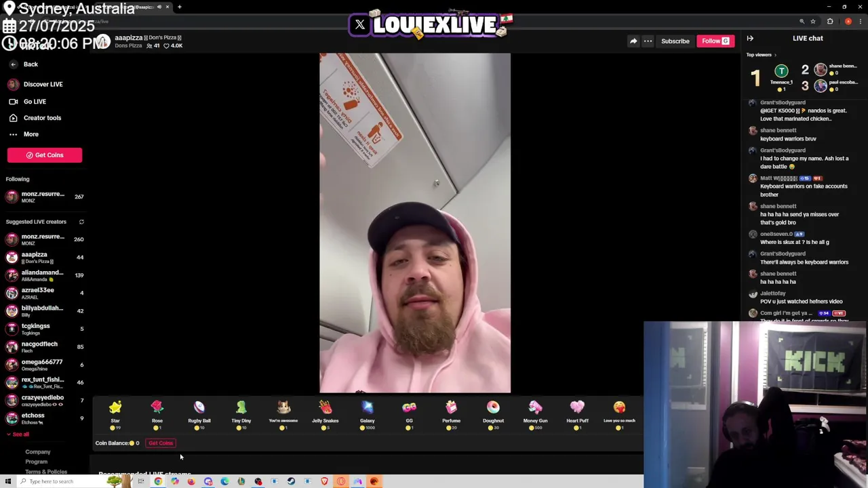Click the live video player

click(415, 223)
